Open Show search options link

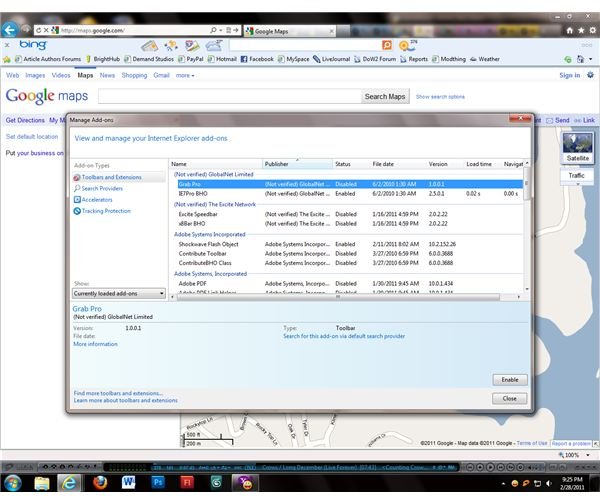tap(440, 97)
